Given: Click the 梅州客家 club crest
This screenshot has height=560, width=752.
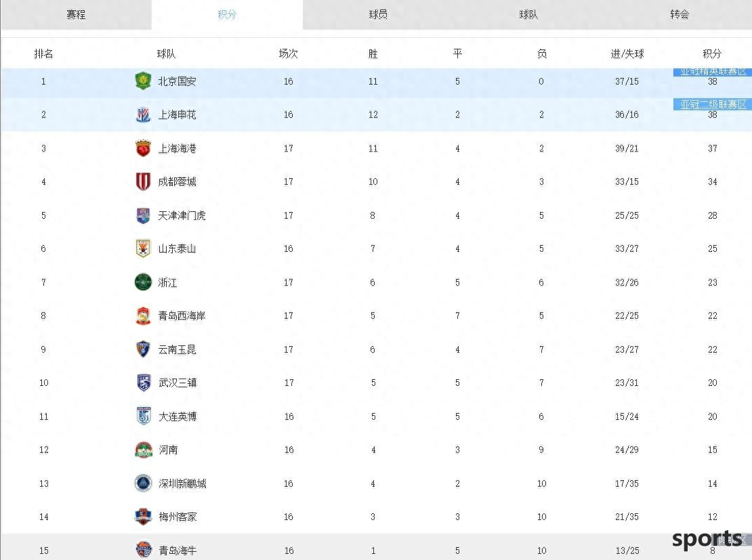Looking at the screenshot, I should [x=144, y=517].
